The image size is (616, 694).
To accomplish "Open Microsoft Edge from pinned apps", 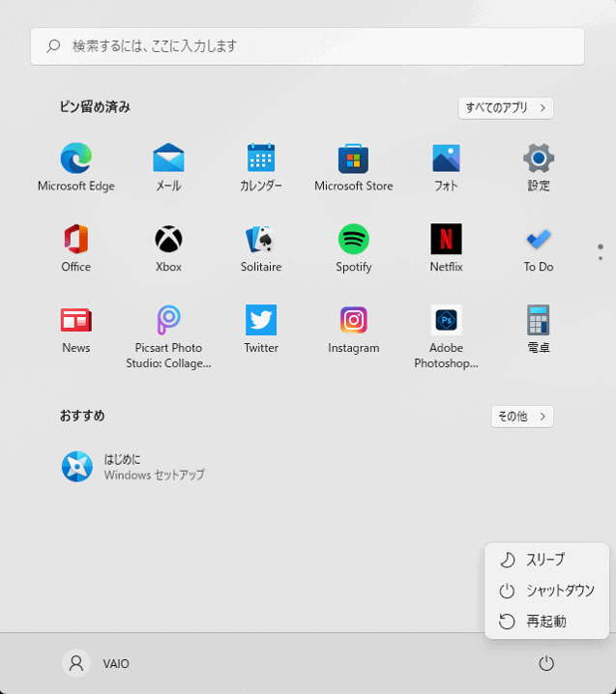I will pos(76,167).
